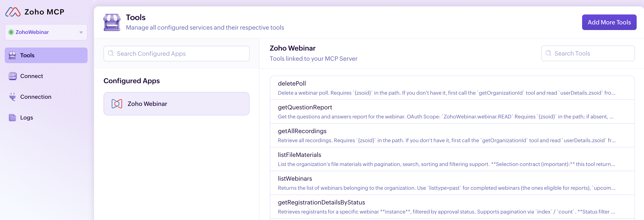This screenshot has width=644, height=220.
Task: Click the Tools page title text
Action: click(135, 17)
